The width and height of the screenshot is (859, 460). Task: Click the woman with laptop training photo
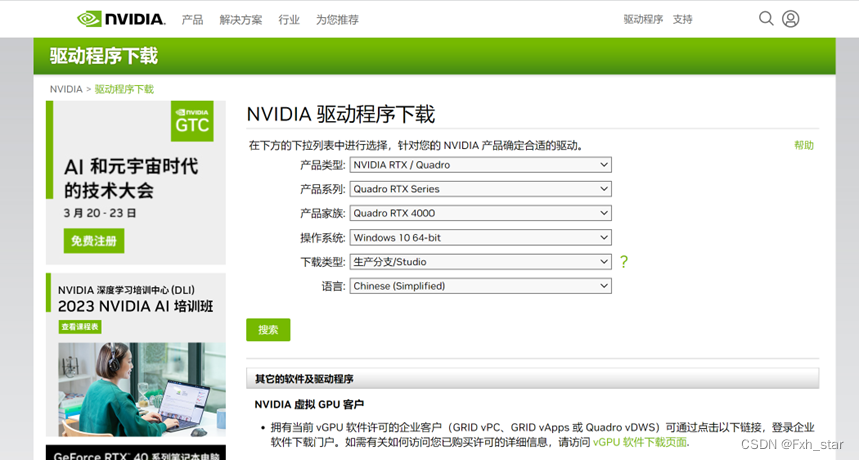tap(142, 389)
